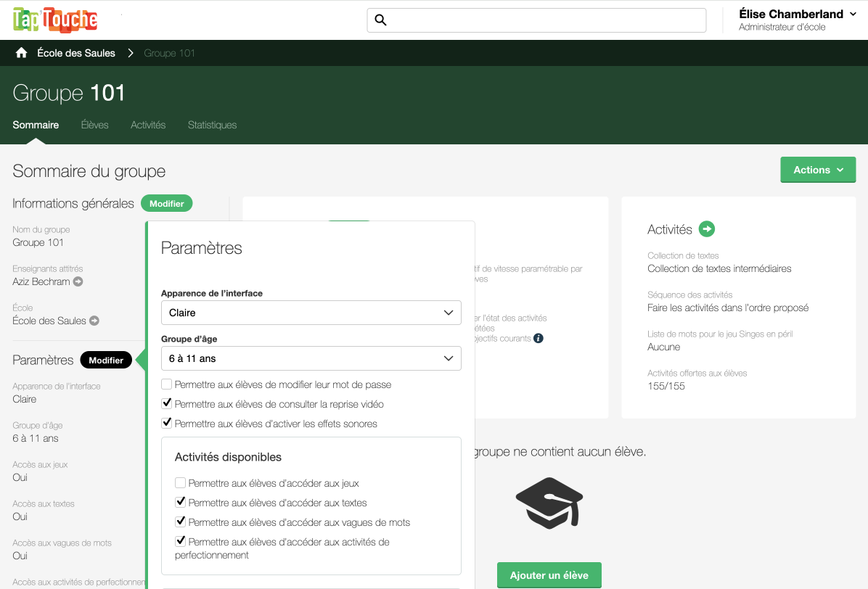Go to the Statistiques tab
Screen dimensions: 868x589
click(212, 125)
